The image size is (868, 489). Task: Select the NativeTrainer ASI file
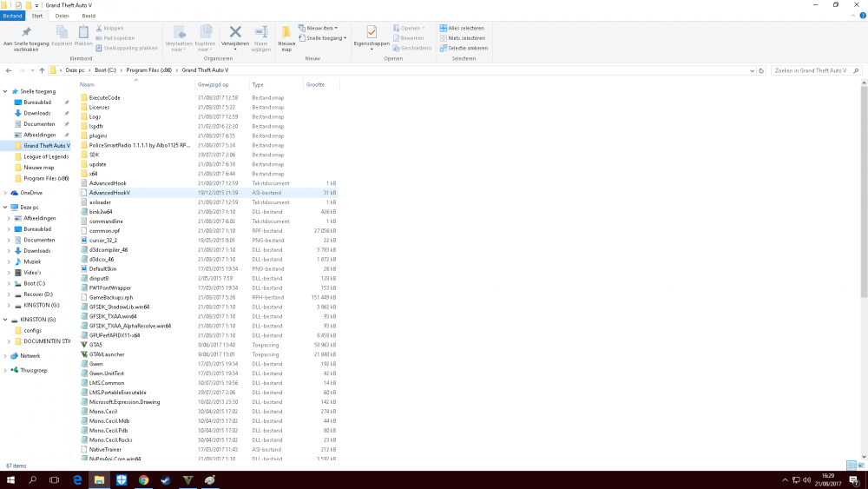(105, 450)
